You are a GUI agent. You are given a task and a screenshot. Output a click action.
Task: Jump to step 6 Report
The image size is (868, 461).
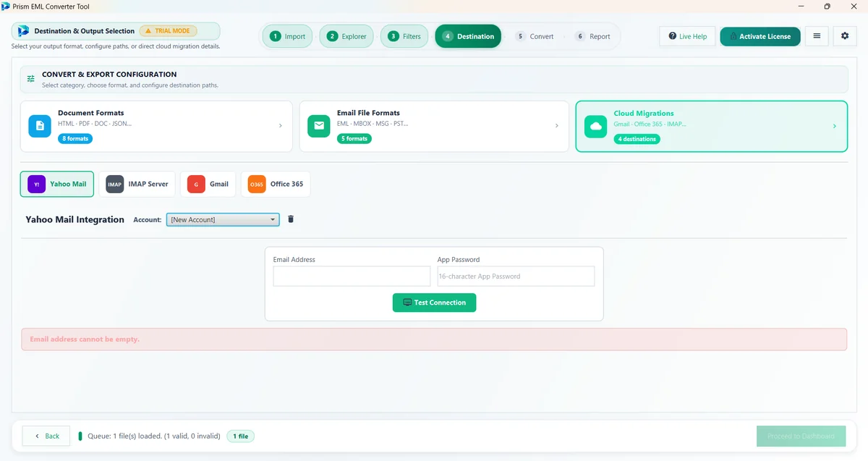(x=592, y=36)
